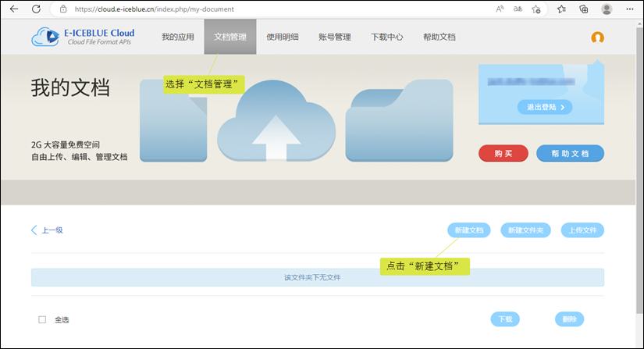Click the translate page icon

pos(518,9)
